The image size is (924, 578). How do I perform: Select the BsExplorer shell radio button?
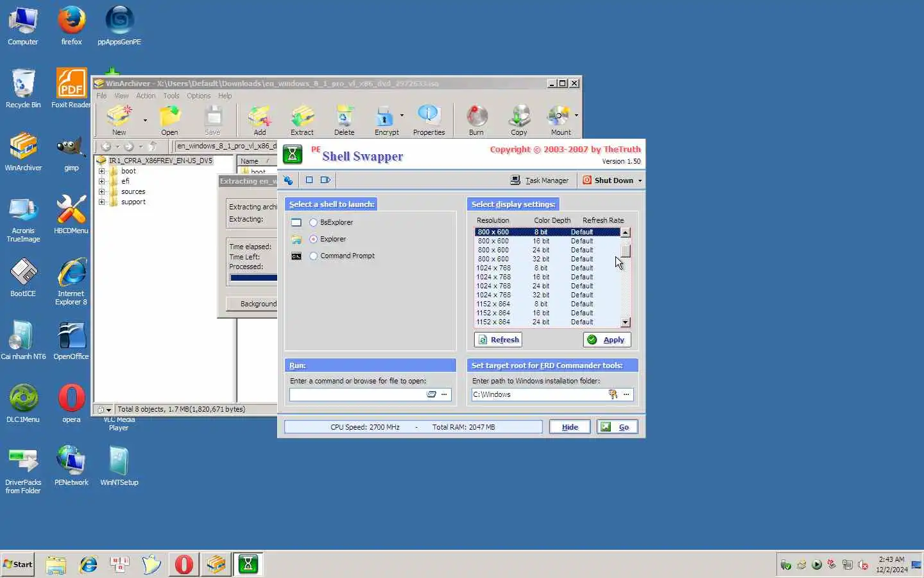pyautogui.click(x=313, y=222)
